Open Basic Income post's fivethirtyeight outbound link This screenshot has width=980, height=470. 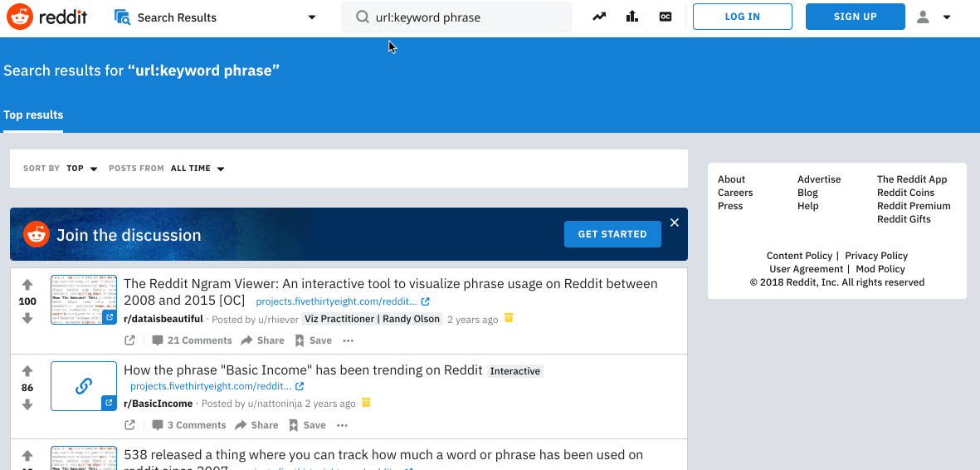[217, 386]
